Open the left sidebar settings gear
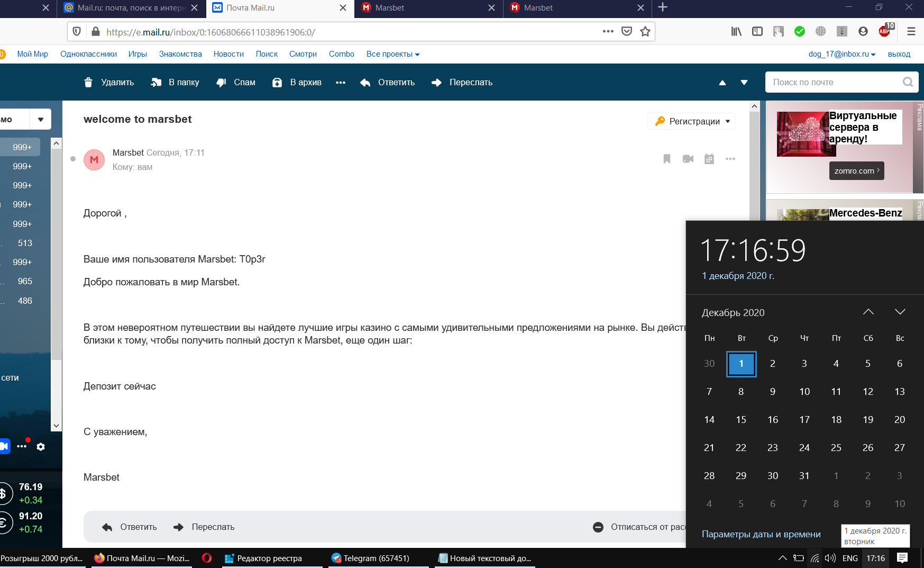 tap(41, 447)
